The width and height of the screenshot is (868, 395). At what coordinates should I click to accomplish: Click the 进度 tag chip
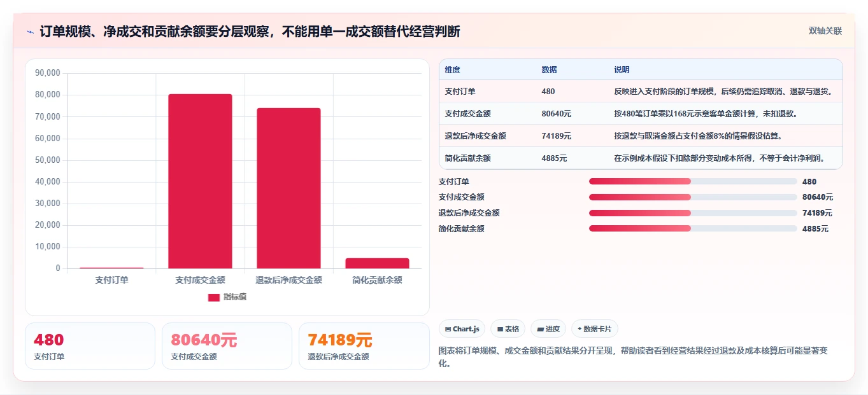coord(548,329)
